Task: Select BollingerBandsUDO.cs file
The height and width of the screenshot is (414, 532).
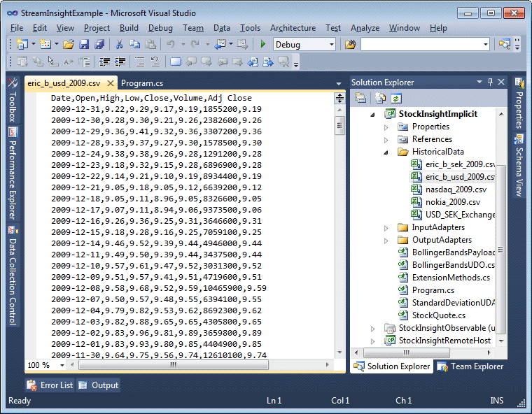Action: [454, 265]
